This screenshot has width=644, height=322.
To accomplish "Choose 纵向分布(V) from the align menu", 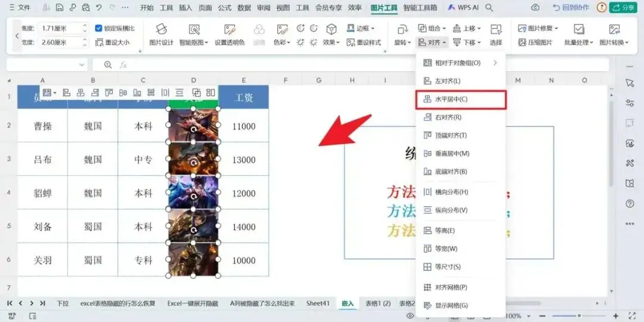I will pyautogui.click(x=461, y=210).
